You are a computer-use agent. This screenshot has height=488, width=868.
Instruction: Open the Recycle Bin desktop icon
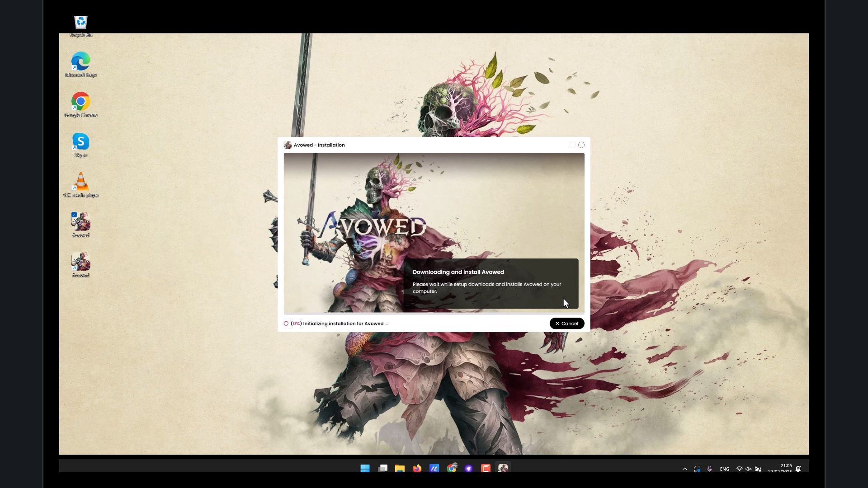coord(81,26)
